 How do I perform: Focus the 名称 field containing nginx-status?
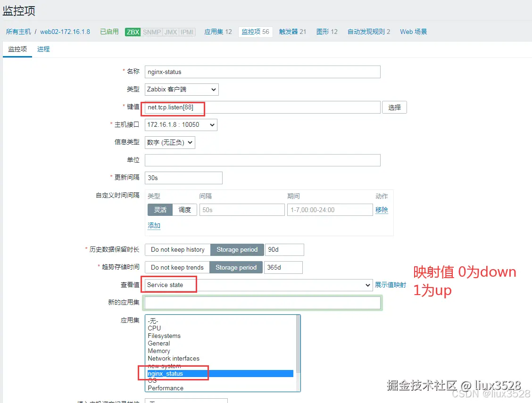pos(262,72)
